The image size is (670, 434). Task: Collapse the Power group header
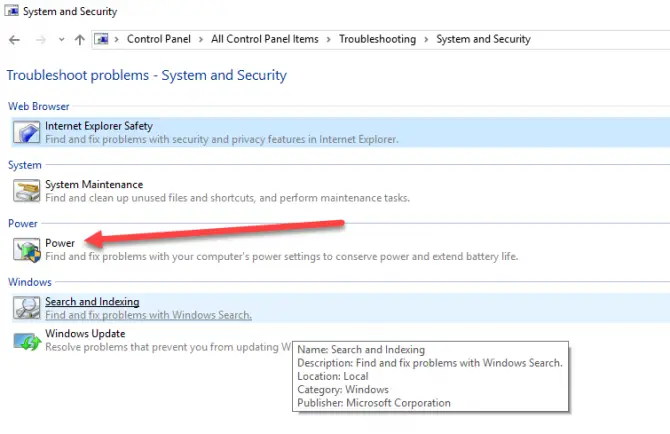click(23, 223)
